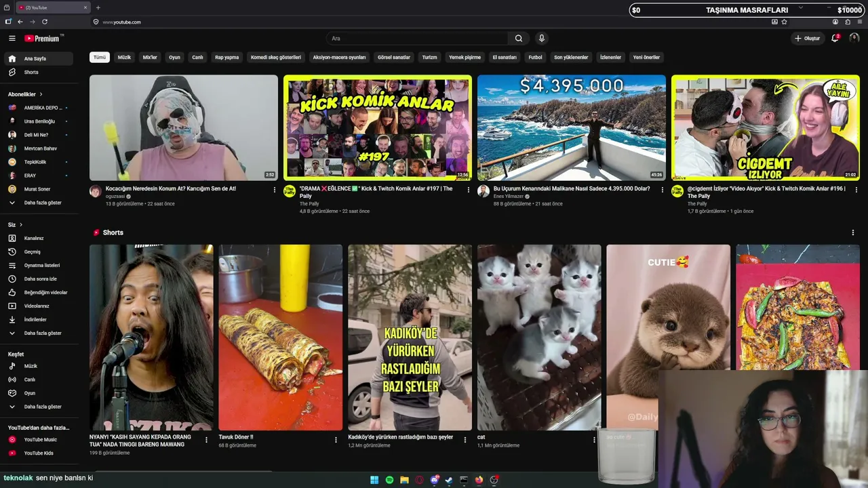Image resolution: width=868 pixels, height=488 pixels.
Task: Open Oynatma listeleri in the sidebar
Action: pyautogui.click(x=40, y=266)
